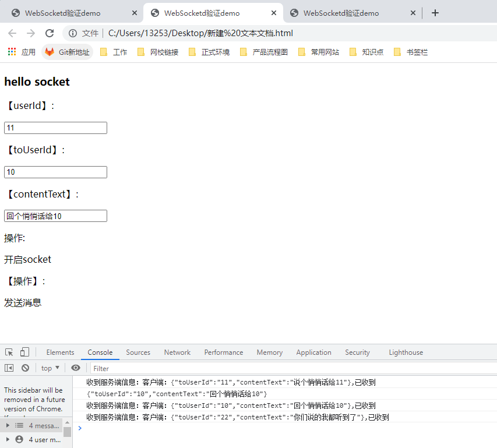The width and height of the screenshot is (497, 448).
Task: Select the log mentioning 说个悄悄话给11
Action: click(x=285, y=382)
